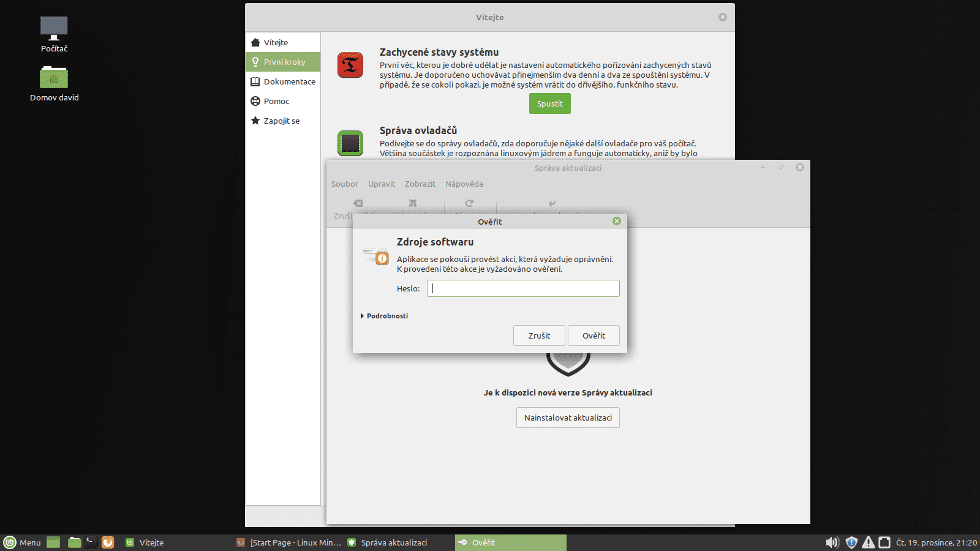This screenshot has width=980, height=551.
Task: Open the file manager icon on taskbar
Action: click(x=73, y=542)
